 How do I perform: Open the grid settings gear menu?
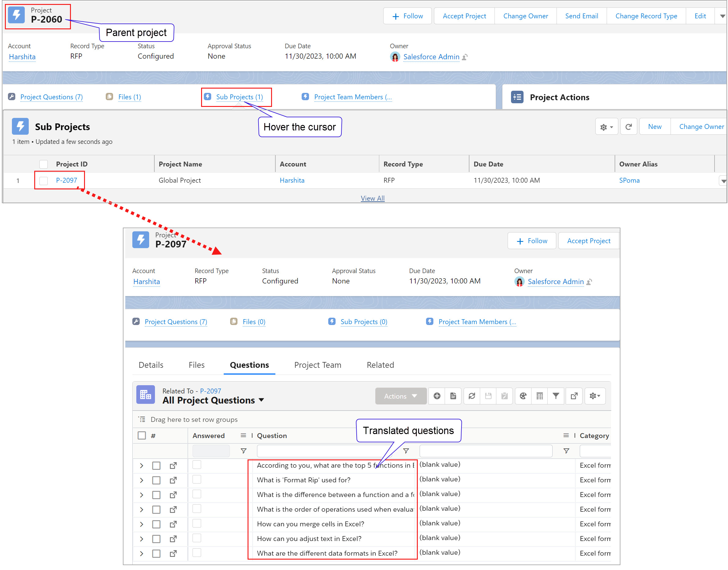(595, 396)
